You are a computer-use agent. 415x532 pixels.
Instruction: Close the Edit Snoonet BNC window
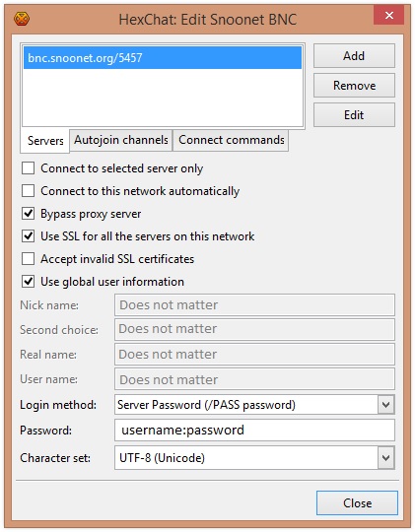[x=389, y=15]
